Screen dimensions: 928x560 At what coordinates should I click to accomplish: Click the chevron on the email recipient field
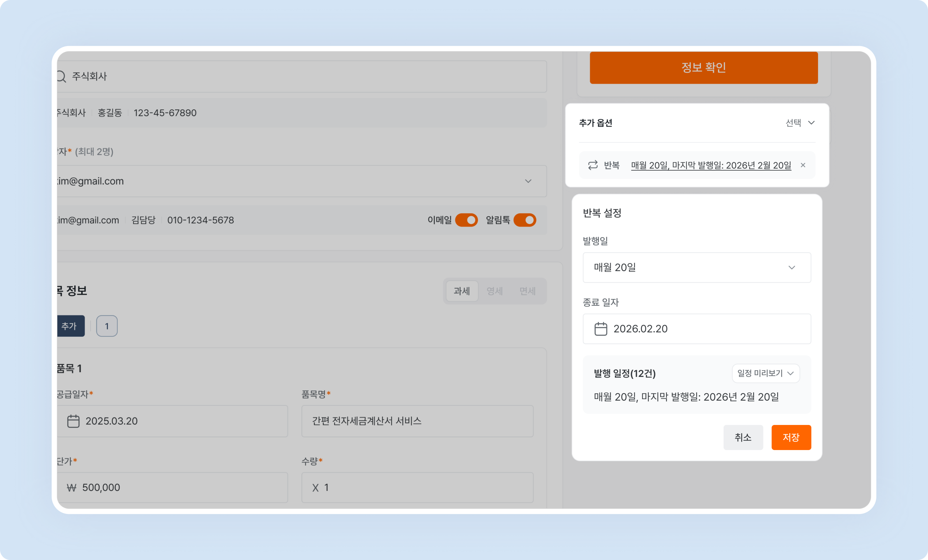tap(528, 181)
